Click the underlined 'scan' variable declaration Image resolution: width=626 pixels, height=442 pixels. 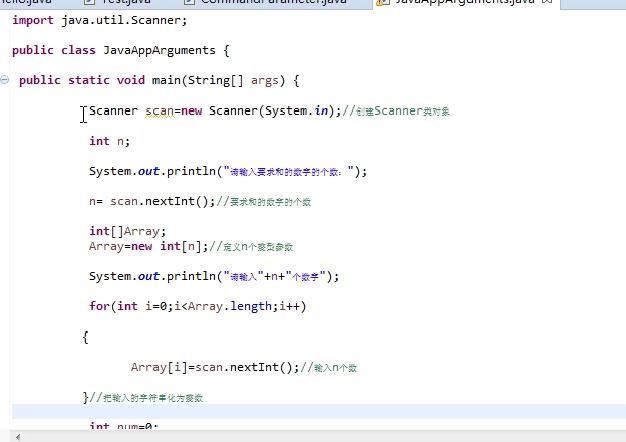click(x=160, y=111)
